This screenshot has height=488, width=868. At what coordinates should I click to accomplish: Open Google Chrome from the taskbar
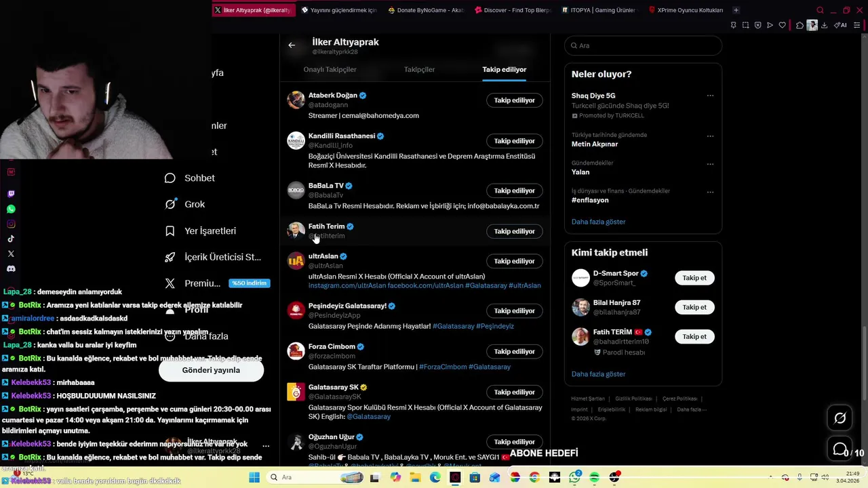pyautogui.click(x=534, y=477)
